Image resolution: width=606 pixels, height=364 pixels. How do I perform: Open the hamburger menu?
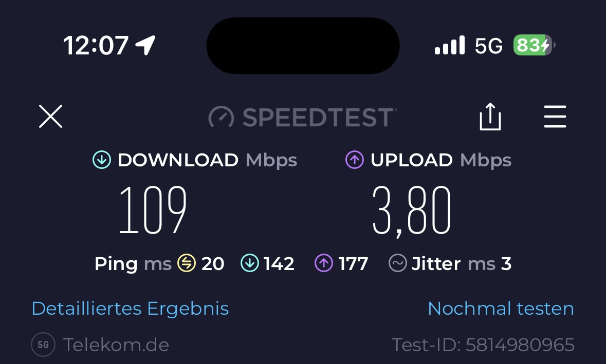tap(555, 117)
